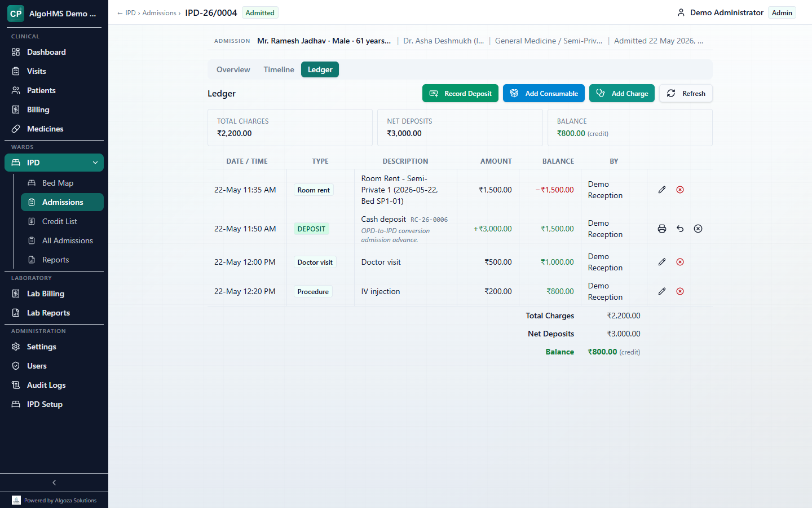The width and height of the screenshot is (812, 508).
Task: Open the Users administration page
Action: [54, 366]
